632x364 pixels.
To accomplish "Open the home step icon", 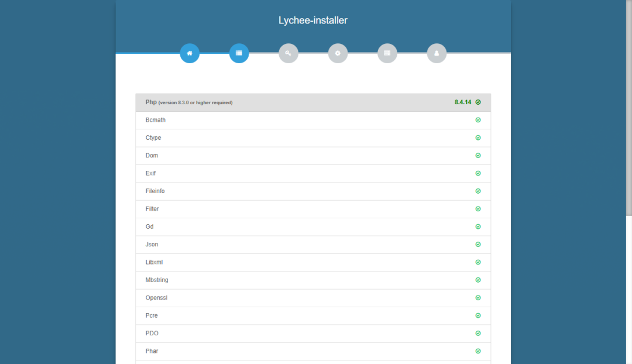I will click(x=190, y=53).
